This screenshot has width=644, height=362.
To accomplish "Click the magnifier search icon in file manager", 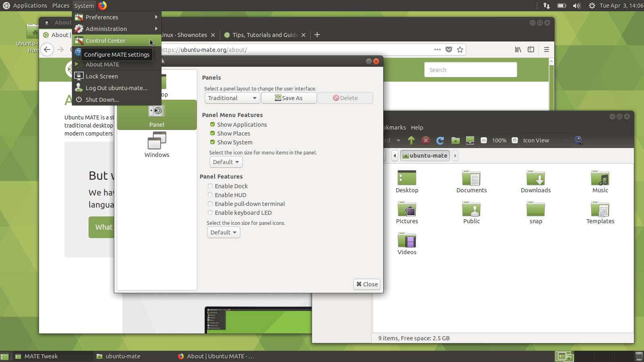I will pyautogui.click(x=578, y=140).
